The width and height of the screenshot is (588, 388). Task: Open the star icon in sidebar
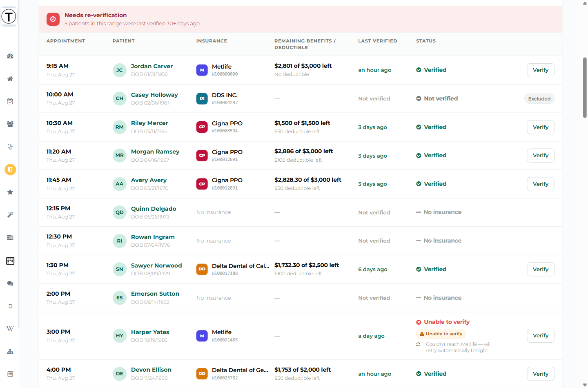point(10,192)
